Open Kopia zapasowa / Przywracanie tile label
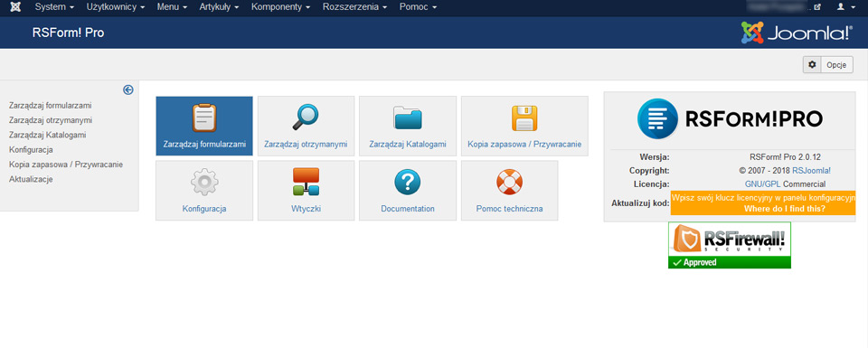 (524, 145)
